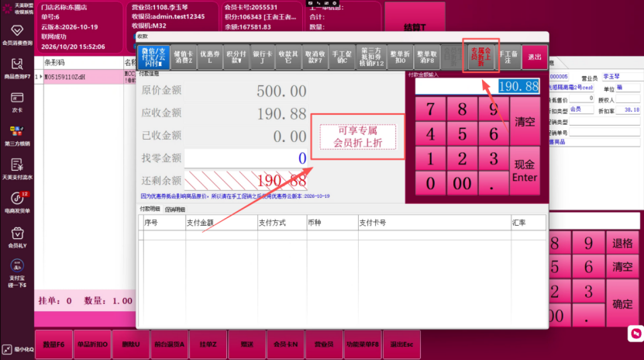Image resolution: width=644 pixels, height=360 pixels.
Task: Open 电商发货单 icon with badge 12
Action: 17,203
